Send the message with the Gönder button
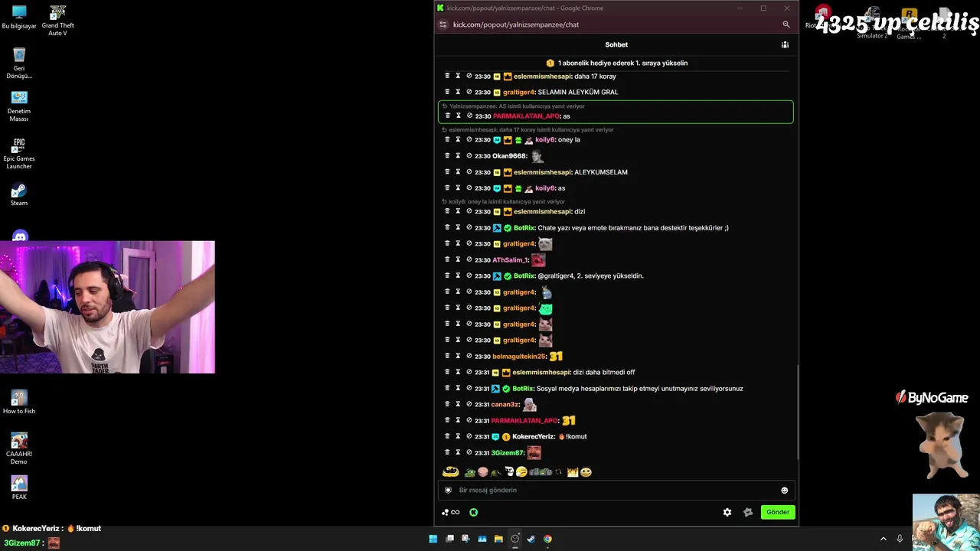The image size is (980, 551). [778, 512]
